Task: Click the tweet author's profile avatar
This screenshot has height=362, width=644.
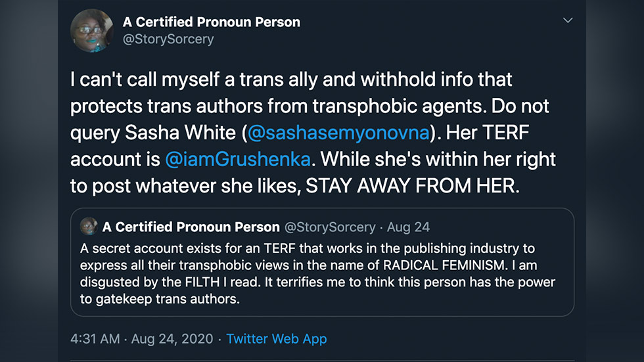Action: pyautogui.click(x=92, y=31)
